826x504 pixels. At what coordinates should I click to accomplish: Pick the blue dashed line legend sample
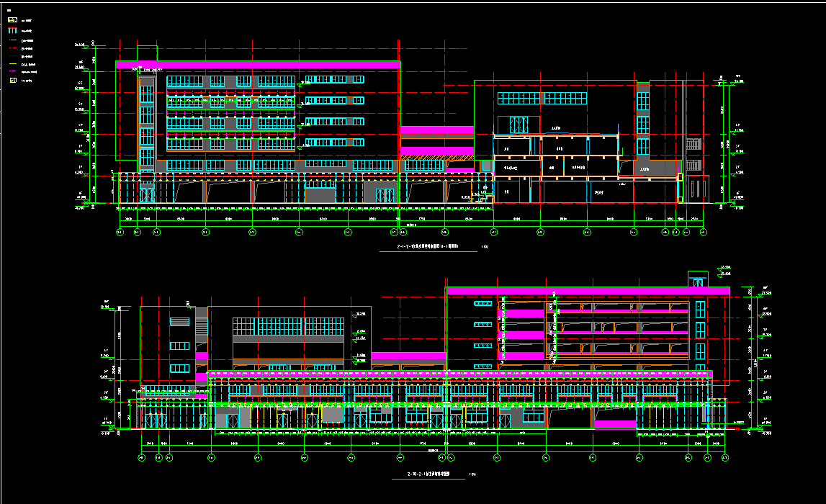pos(12,57)
